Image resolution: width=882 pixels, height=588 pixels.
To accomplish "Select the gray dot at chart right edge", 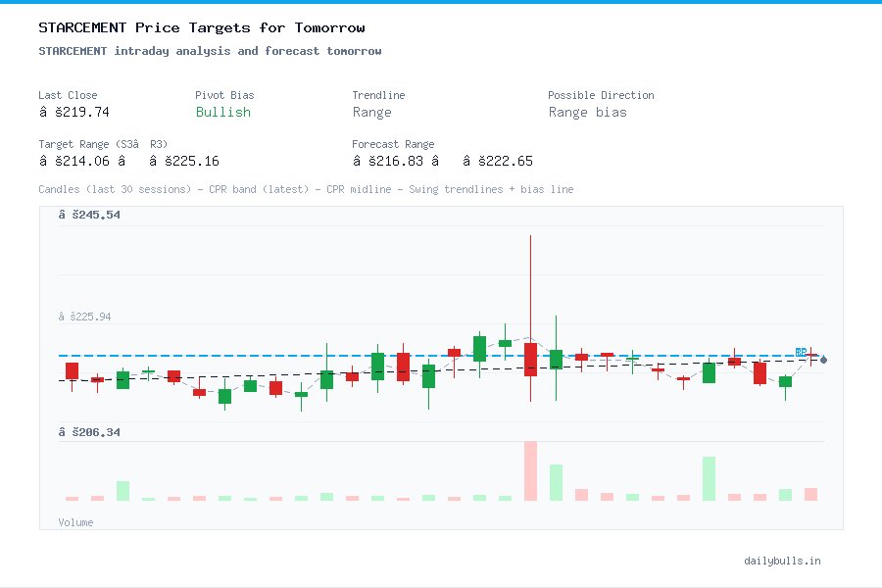I will pos(824,361).
